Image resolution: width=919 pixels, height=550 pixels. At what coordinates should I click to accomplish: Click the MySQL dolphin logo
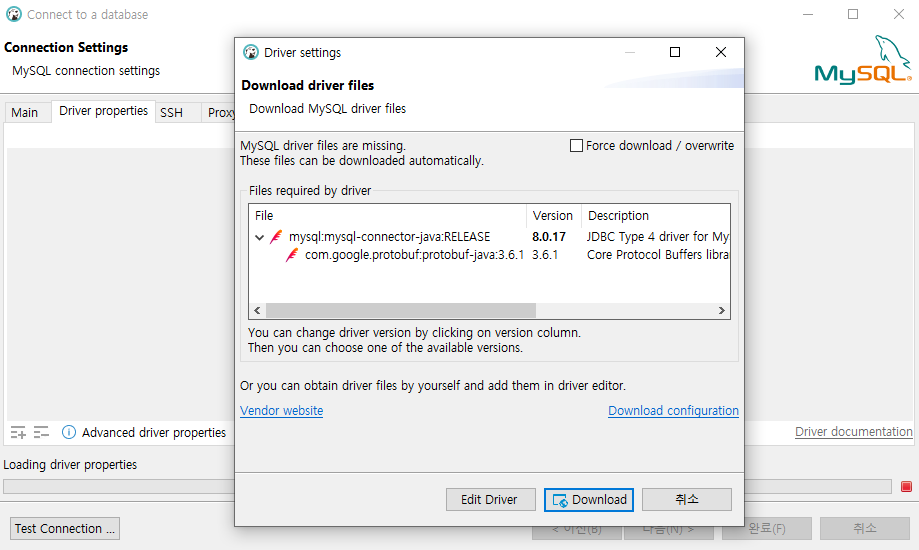pos(863,59)
